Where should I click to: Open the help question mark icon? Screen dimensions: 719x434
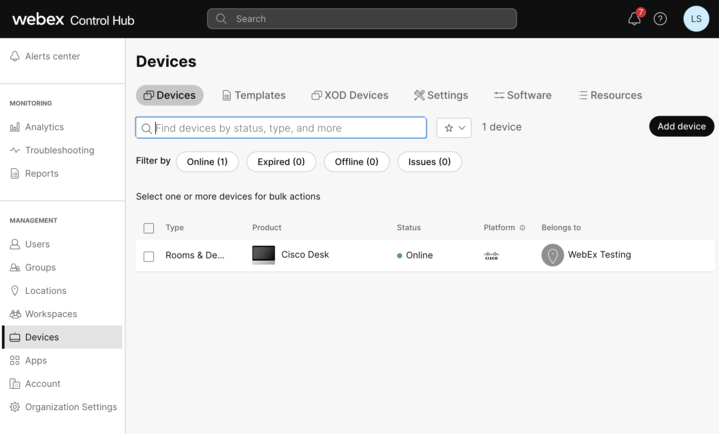[x=660, y=19]
